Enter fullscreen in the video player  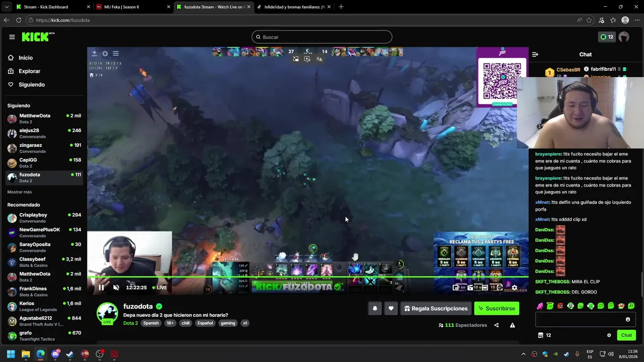(500, 288)
